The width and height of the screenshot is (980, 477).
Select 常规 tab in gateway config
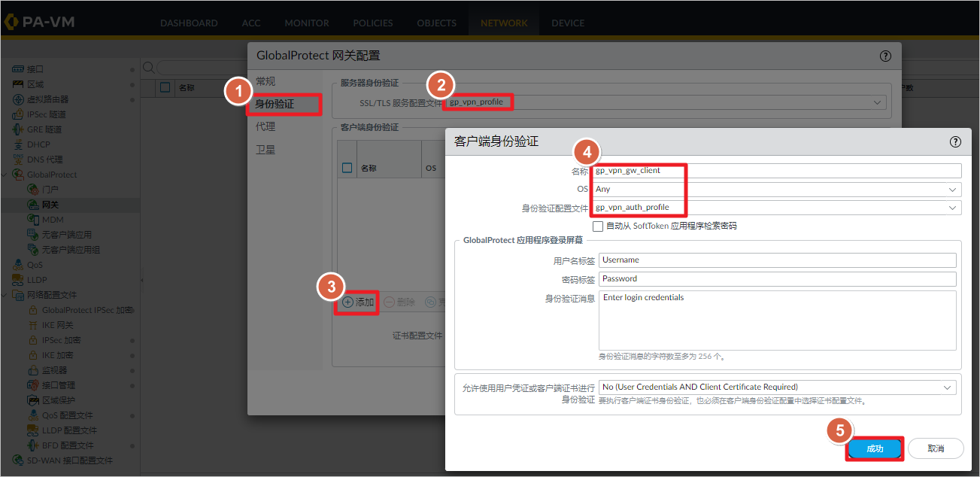click(265, 81)
